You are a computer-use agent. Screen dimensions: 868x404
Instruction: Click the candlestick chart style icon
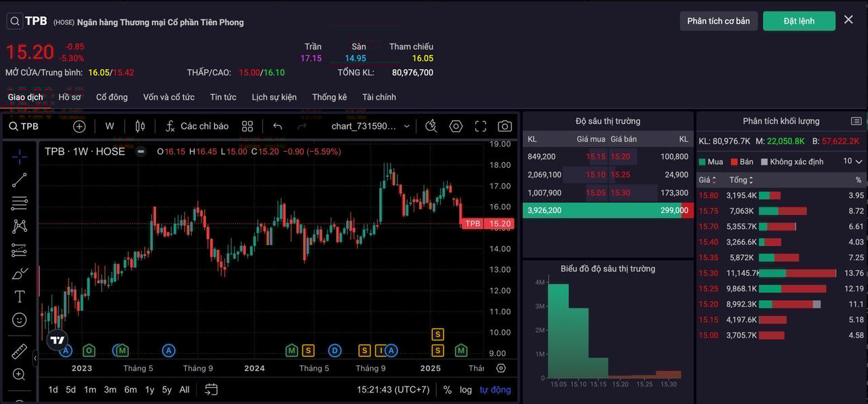140,126
